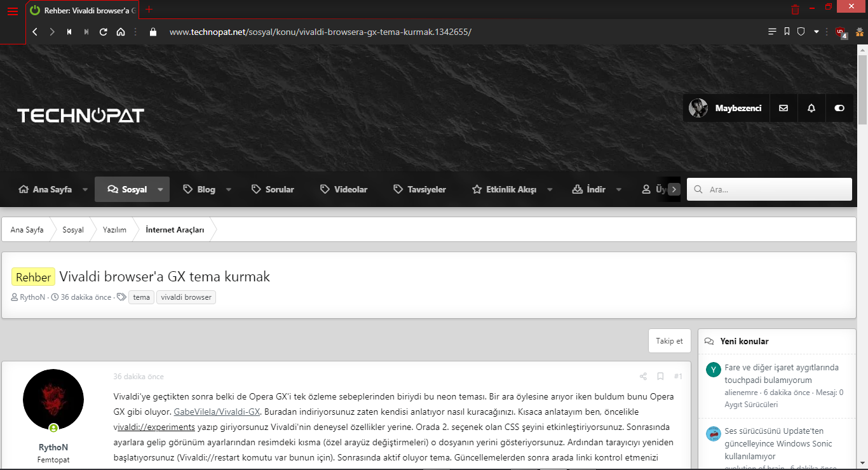Open the Maybezenci account link
This screenshot has width=868, height=470.
[738, 109]
